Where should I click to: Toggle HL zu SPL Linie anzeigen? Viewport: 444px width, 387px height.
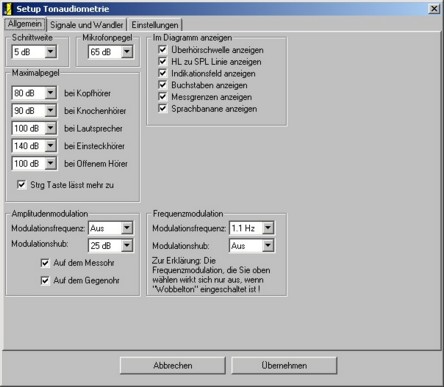coord(162,61)
